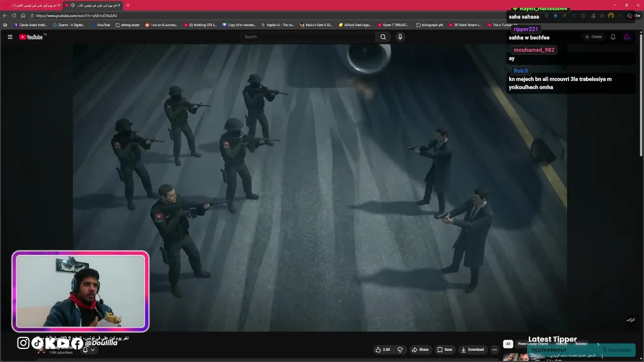Open the YouTube hamburger guide menu
Viewport: 644px width, 362px height.
[10, 37]
